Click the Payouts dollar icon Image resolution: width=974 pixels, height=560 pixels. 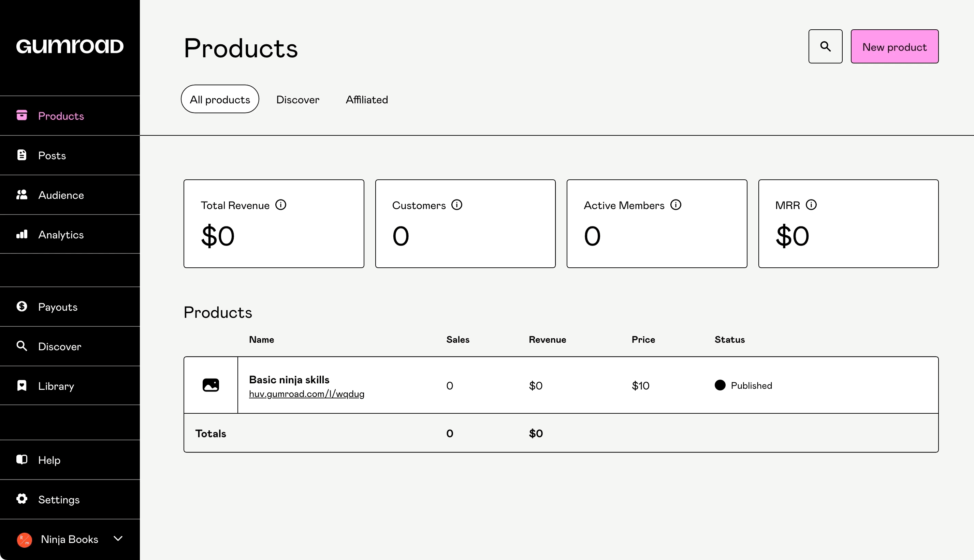point(22,306)
